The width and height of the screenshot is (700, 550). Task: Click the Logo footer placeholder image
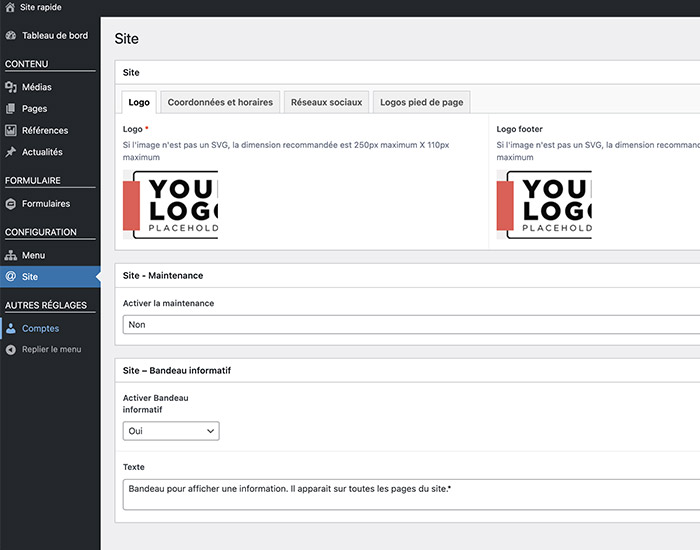click(544, 205)
